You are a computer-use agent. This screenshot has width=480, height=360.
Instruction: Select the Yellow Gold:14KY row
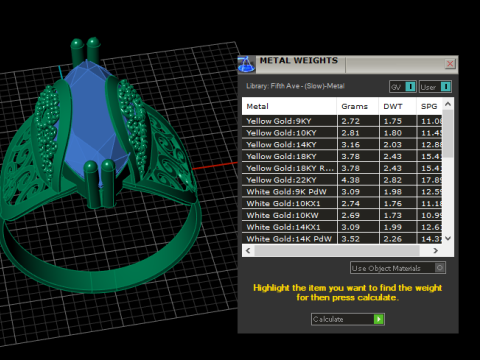pos(342,145)
